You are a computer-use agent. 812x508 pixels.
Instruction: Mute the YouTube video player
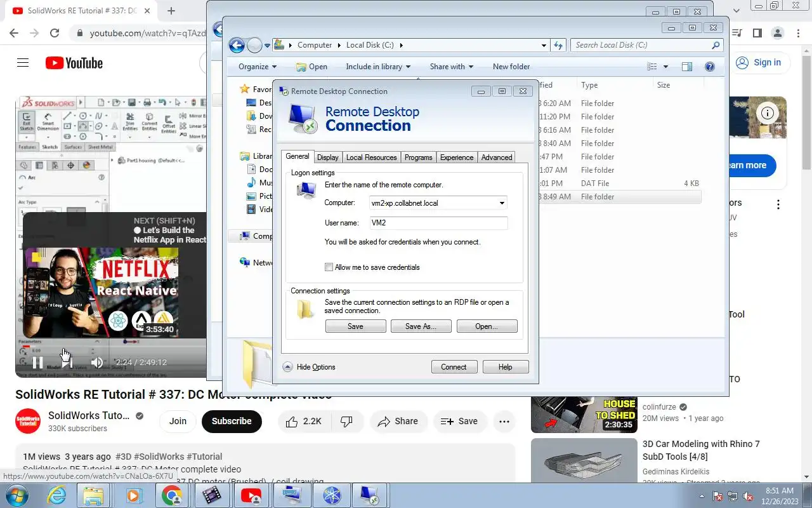96,363
